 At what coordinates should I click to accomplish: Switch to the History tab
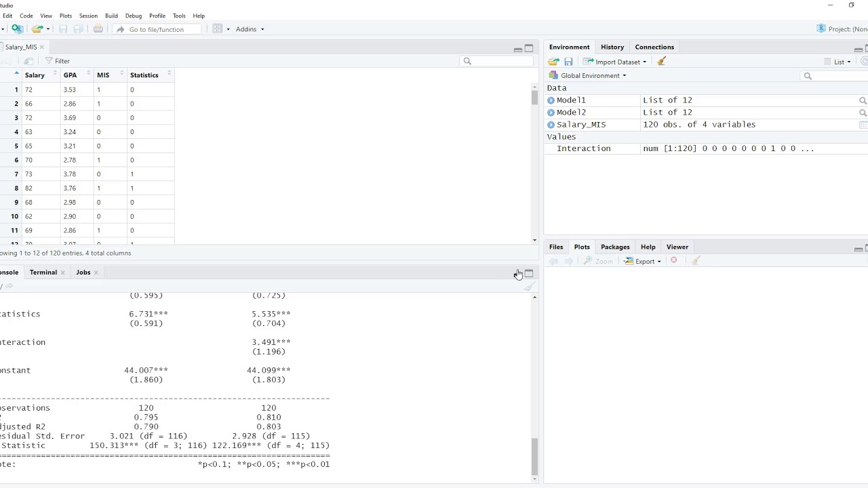(x=612, y=47)
